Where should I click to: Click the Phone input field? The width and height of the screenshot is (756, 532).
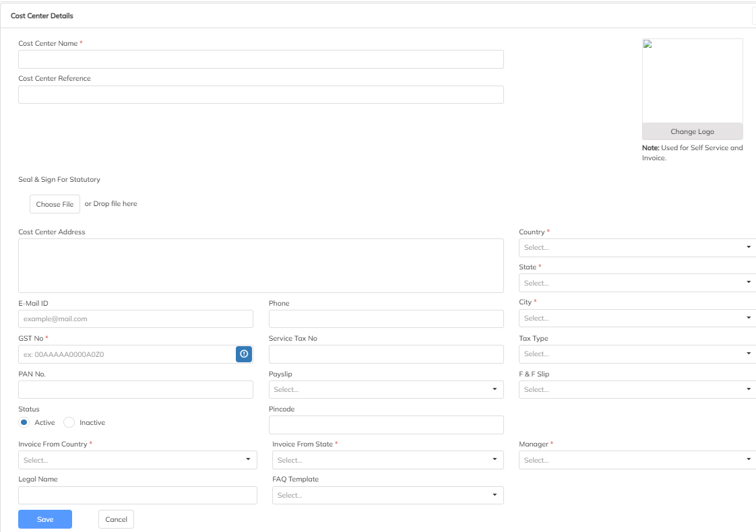tap(386, 319)
